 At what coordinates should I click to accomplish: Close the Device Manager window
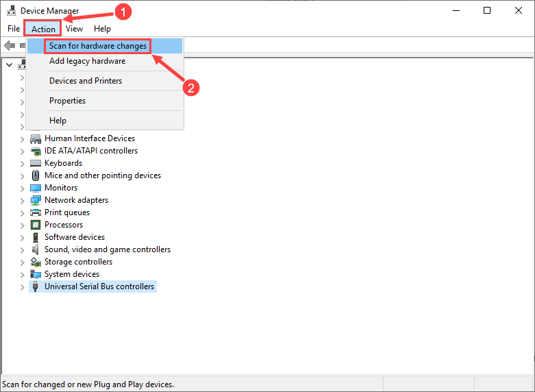coord(519,10)
